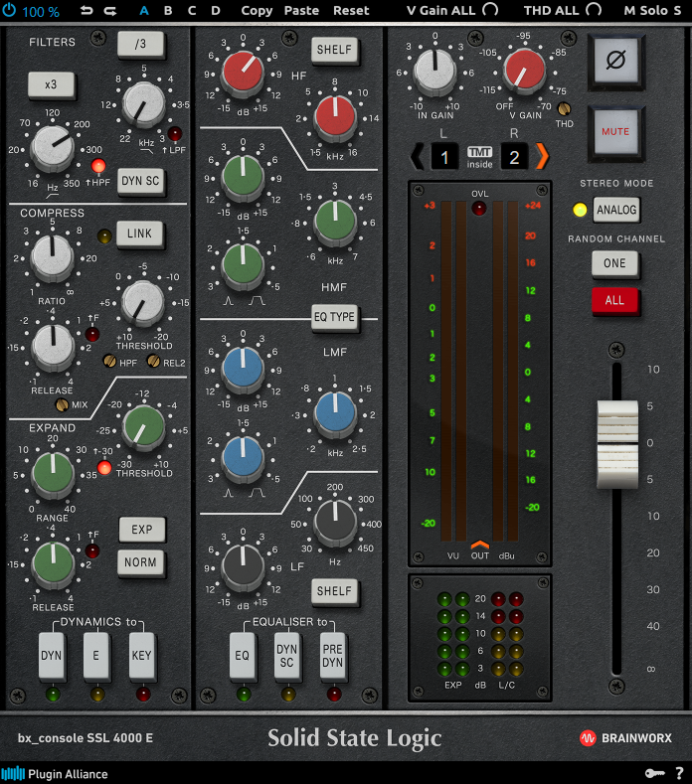Click the red V GAIN knob

click(524, 70)
